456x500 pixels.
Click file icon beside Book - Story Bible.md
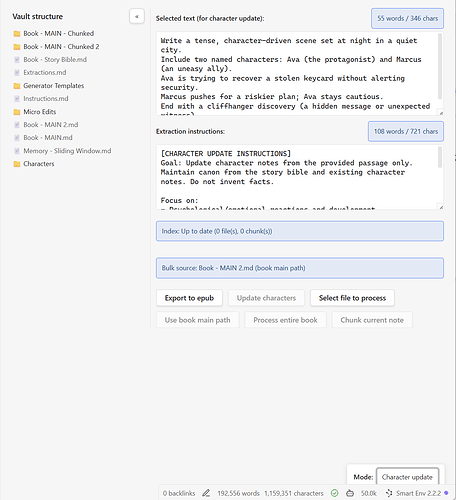[17, 60]
